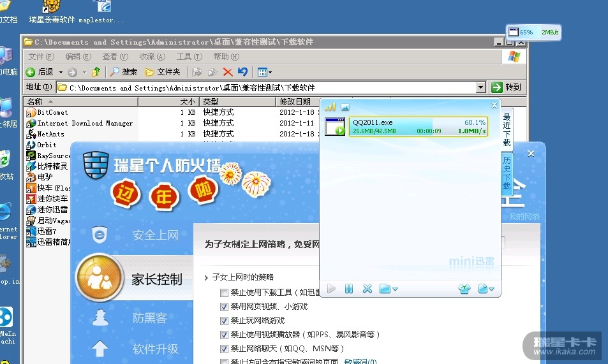Enable 禁止使用下载工具 checkbox
This screenshot has height=364, width=608.
(224, 293)
